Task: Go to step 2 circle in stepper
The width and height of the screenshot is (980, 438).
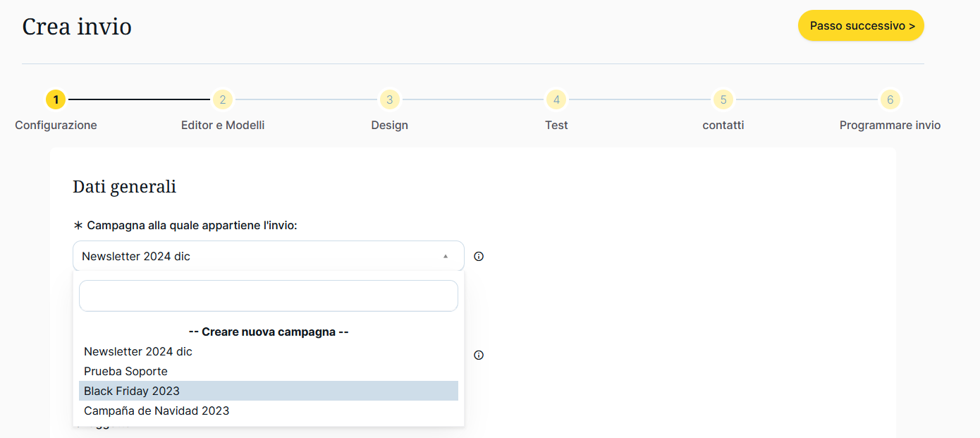Action: [x=222, y=99]
